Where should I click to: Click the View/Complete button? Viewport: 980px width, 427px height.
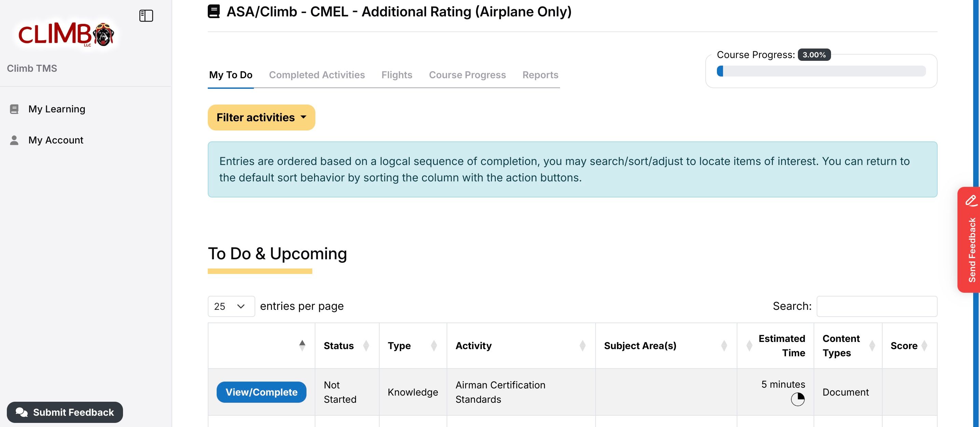tap(261, 392)
